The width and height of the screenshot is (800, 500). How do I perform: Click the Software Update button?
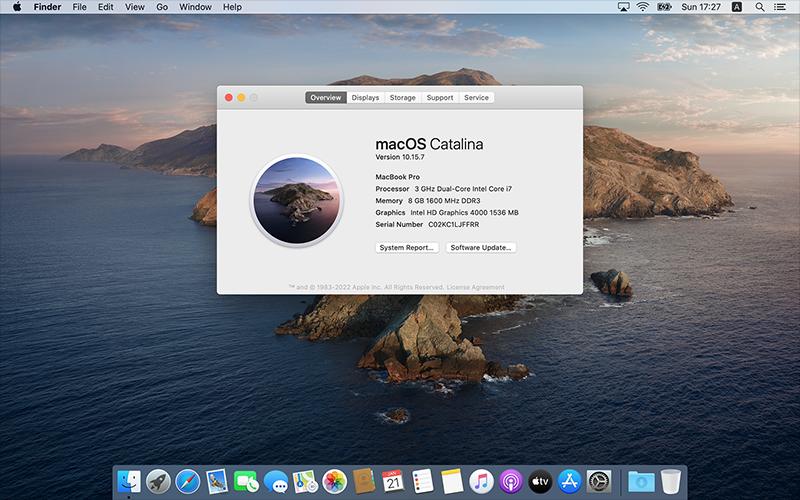click(481, 247)
